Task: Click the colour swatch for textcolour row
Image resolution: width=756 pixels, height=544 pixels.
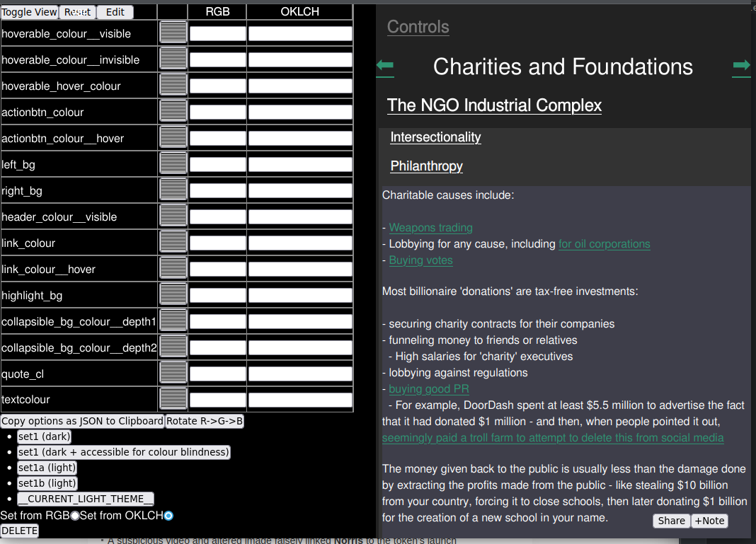Action: point(173,400)
